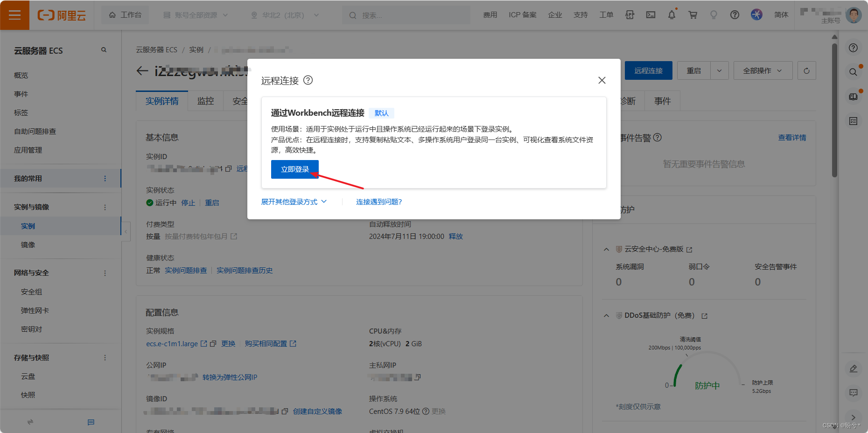Open the 存储与快照 more options menu

click(x=105, y=357)
